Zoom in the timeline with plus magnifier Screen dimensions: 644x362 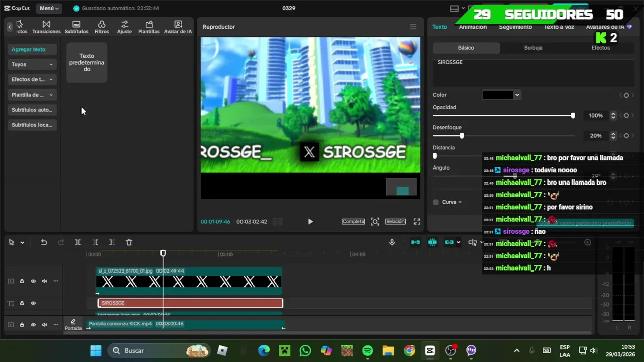point(587,242)
